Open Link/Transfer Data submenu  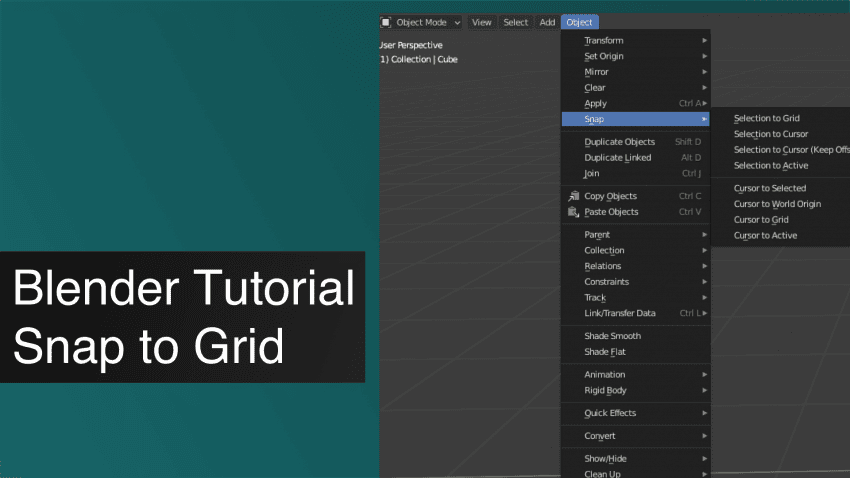(635, 313)
